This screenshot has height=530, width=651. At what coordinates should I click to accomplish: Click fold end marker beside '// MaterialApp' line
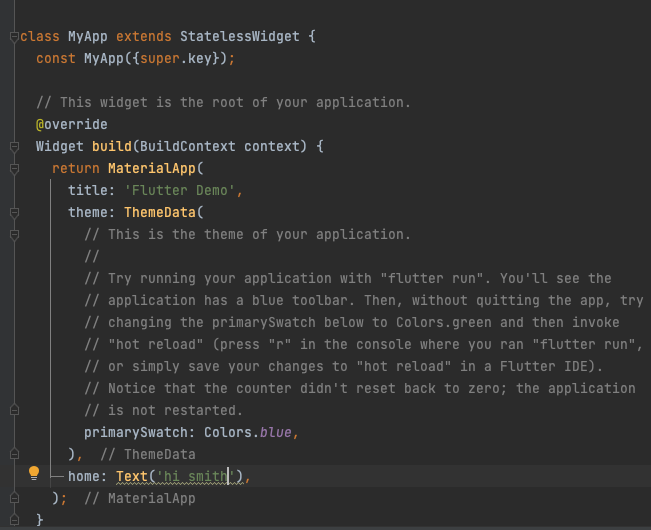point(14,498)
